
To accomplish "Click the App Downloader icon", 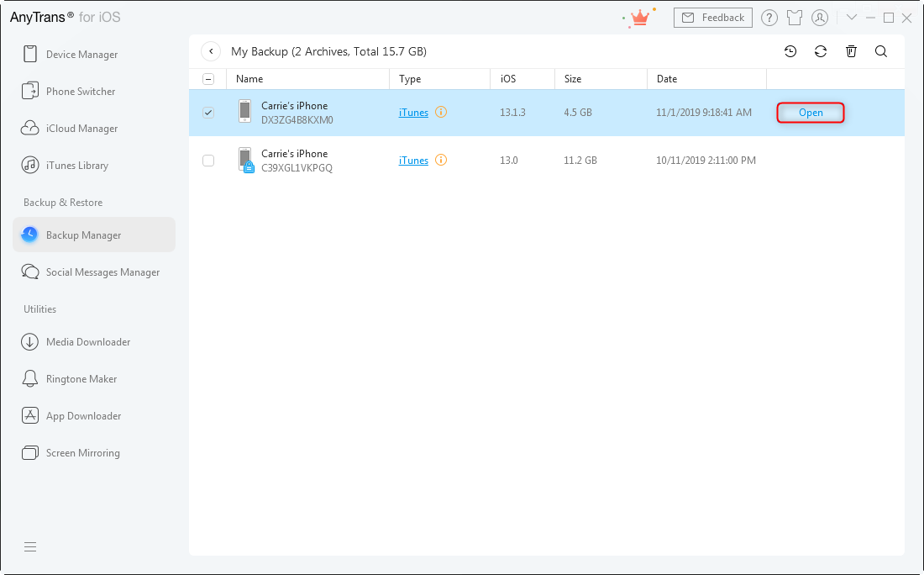I will (x=30, y=415).
